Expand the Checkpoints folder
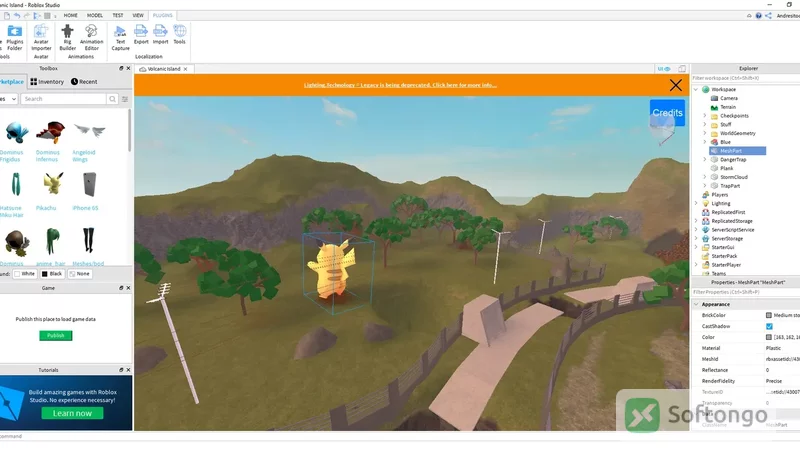 pos(705,116)
